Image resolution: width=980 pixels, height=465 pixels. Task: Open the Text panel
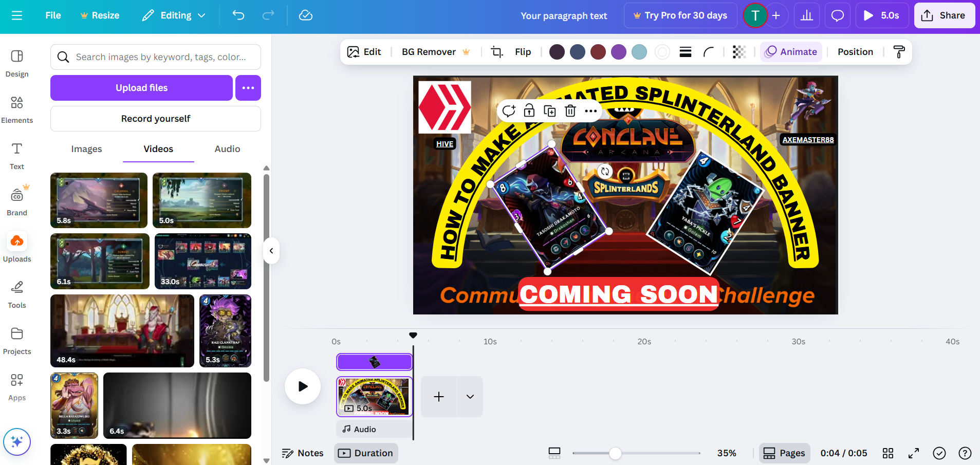[17, 156]
